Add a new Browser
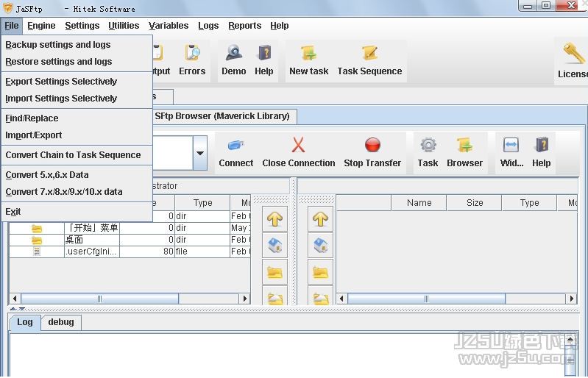 click(464, 153)
